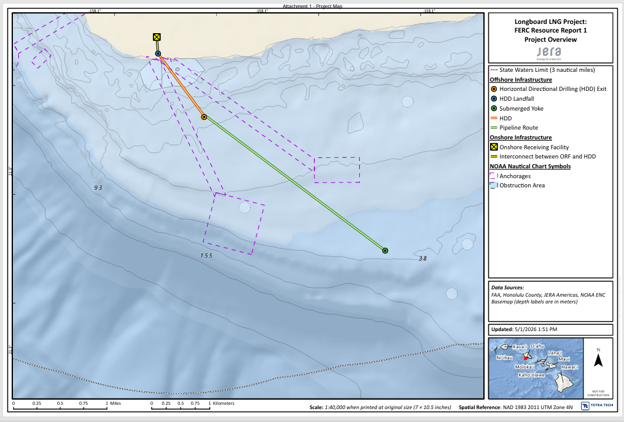This screenshot has width=624, height=422.
Task: Click the 'Scale: 1:40,000' text
Action: tap(380, 407)
